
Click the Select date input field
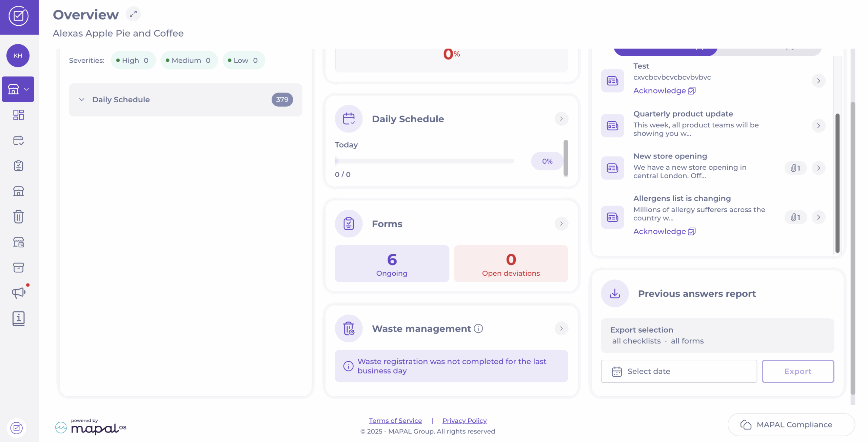679,371
